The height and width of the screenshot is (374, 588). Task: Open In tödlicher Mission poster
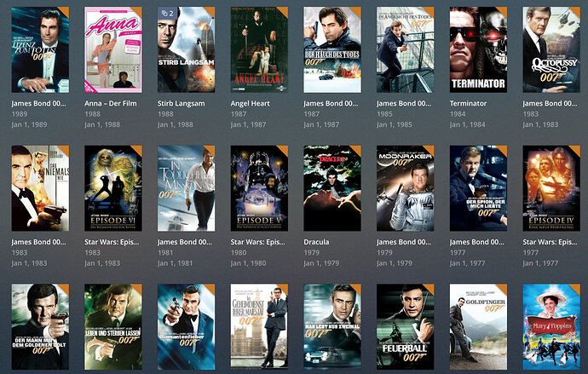(x=187, y=188)
